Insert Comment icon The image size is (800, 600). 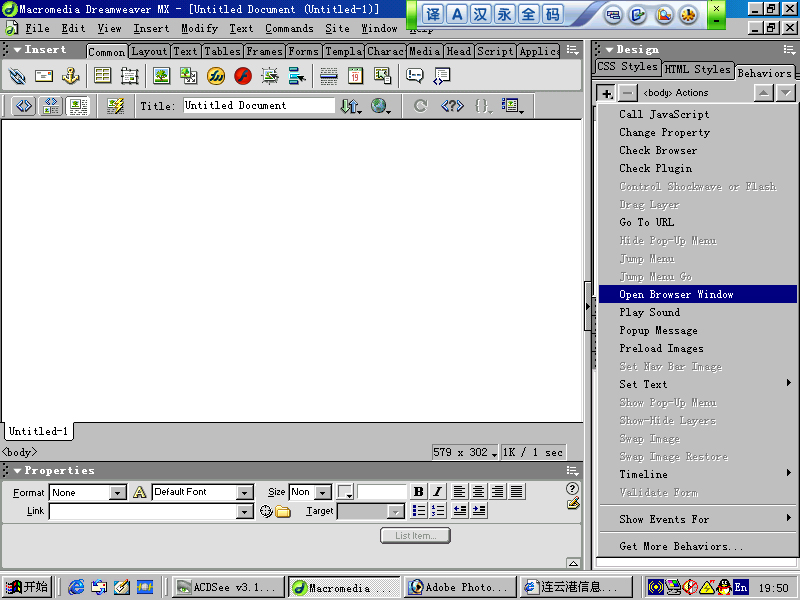point(414,76)
